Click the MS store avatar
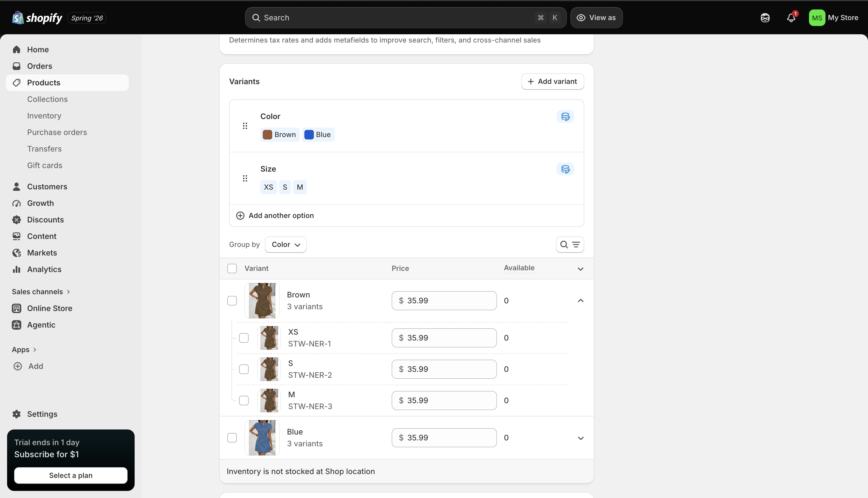The width and height of the screenshot is (868, 498). 817,18
